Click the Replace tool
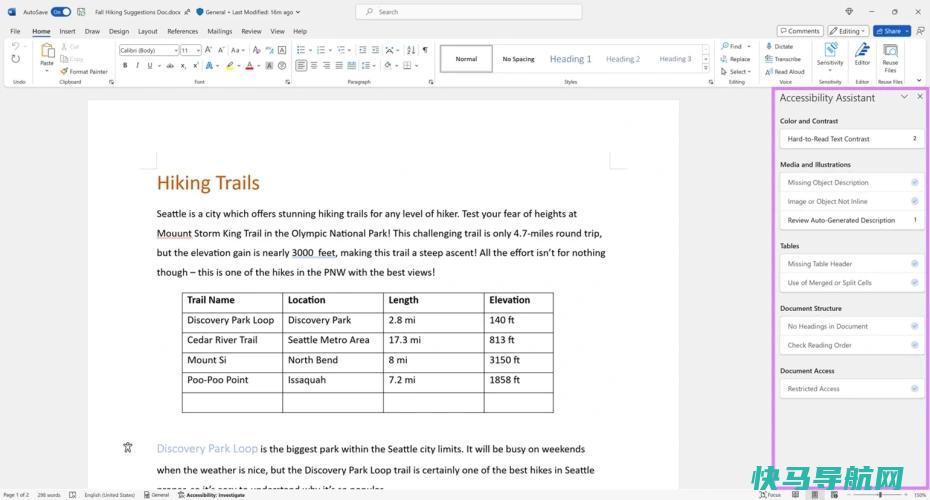930x500 pixels. point(735,59)
